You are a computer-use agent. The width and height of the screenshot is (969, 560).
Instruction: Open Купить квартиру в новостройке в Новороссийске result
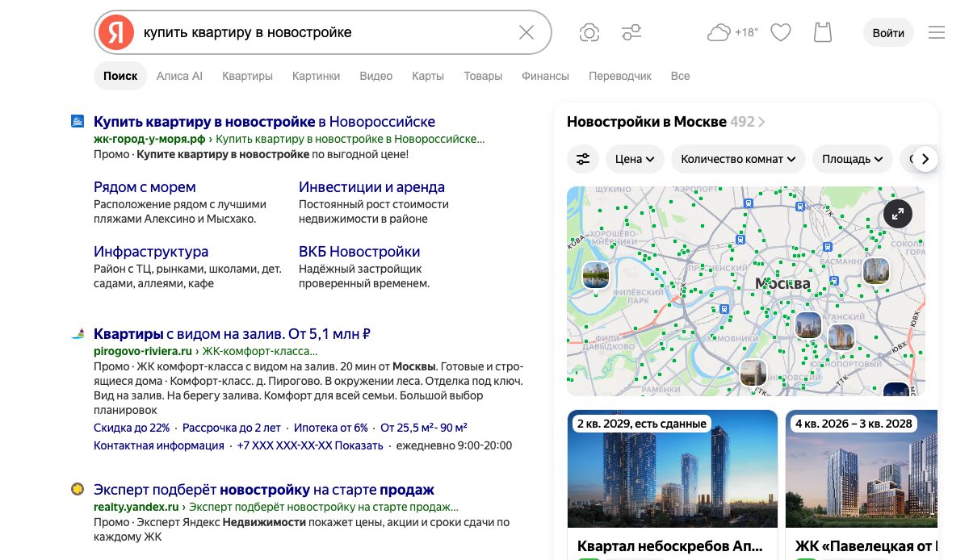(264, 122)
